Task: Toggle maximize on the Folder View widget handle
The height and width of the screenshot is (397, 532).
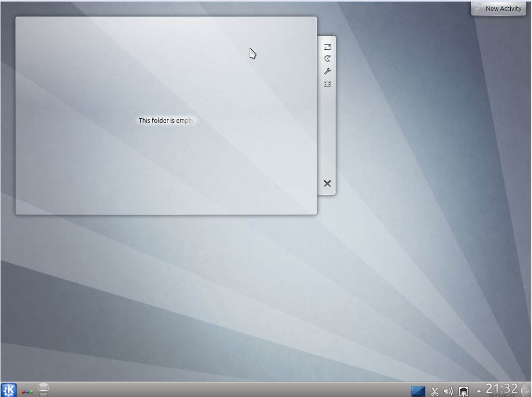Action: pyautogui.click(x=327, y=46)
